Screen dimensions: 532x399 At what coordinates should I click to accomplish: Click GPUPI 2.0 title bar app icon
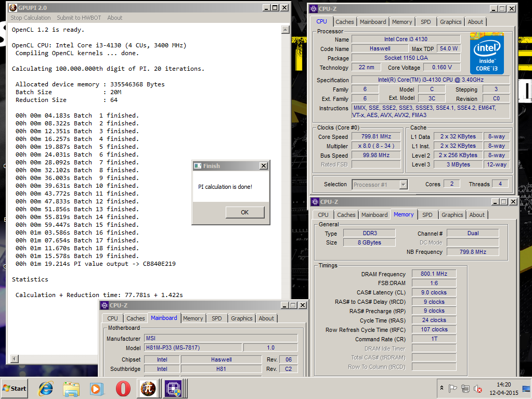pyautogui.click(x=13, y=7)
